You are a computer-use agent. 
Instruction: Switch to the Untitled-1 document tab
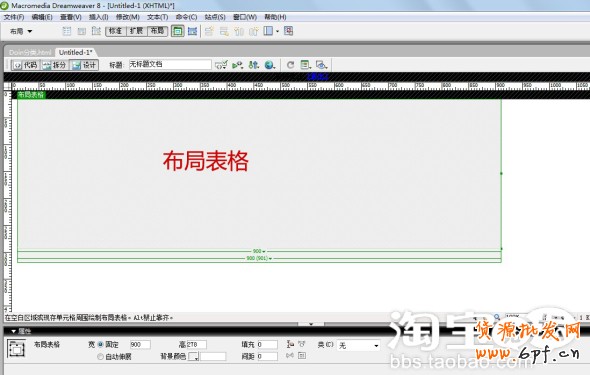76,52
